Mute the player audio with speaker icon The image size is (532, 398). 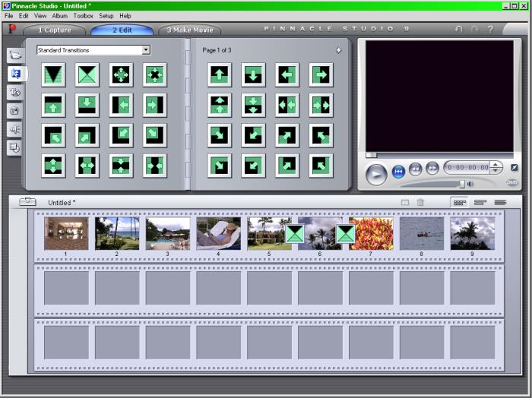coord(470,184)
